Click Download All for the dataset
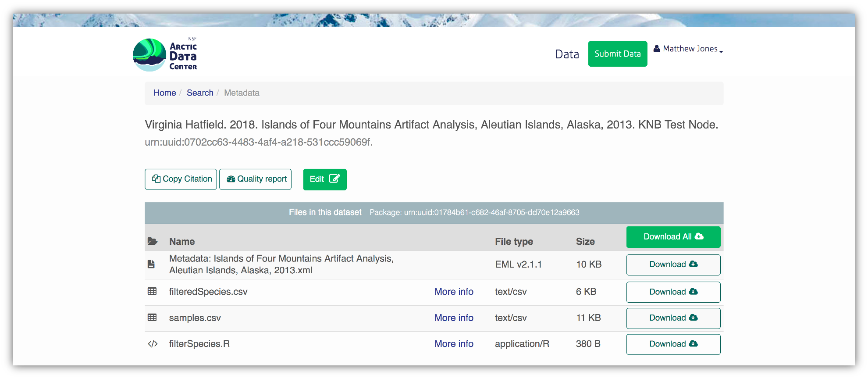868x379 pixels. [x=673, y=237]
